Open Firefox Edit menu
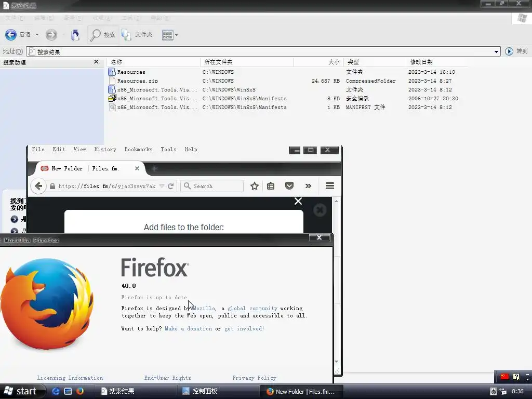This screenshot has width=532, height=399. (59, 149)
